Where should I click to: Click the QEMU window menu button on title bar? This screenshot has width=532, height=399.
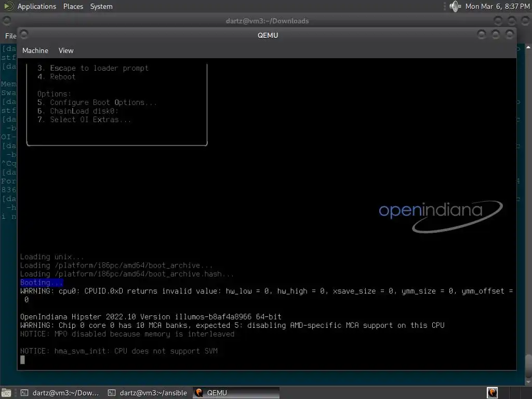(24, 34)
